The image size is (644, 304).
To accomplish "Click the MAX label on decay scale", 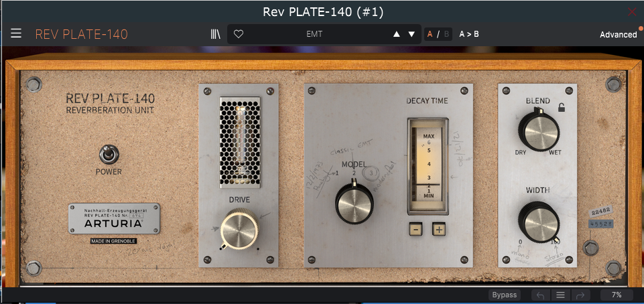I will point(429,136).
